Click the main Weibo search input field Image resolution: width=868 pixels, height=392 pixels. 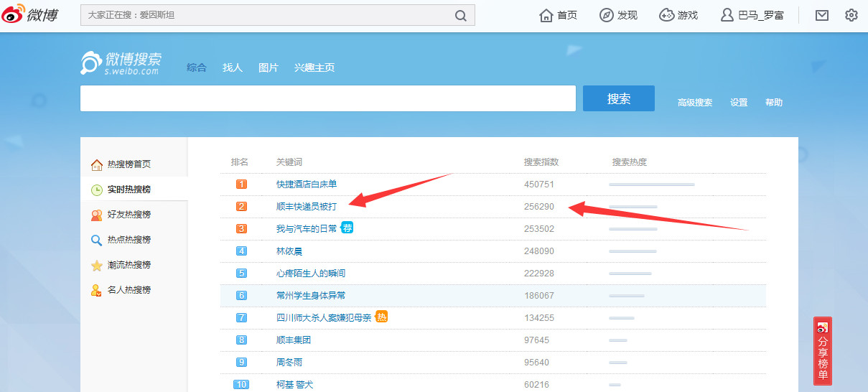pyautogui.click(x=328, y=98)
